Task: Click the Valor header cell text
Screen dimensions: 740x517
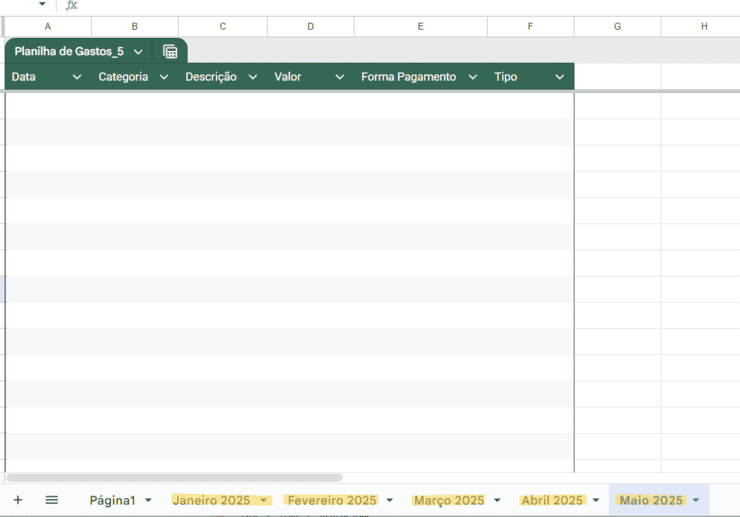Action: coord(288,77)
